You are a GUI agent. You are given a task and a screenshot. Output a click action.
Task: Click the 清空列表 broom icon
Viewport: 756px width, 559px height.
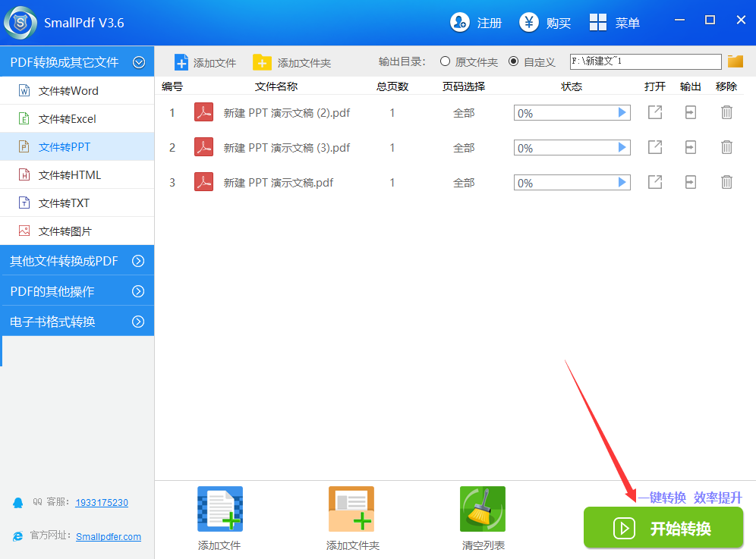coord(483,509)
